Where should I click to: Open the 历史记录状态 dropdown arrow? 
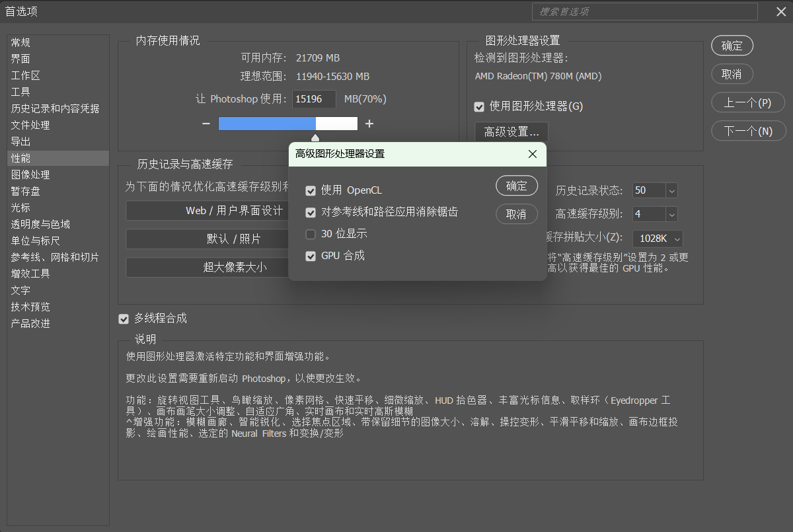[x=671, y=191]
